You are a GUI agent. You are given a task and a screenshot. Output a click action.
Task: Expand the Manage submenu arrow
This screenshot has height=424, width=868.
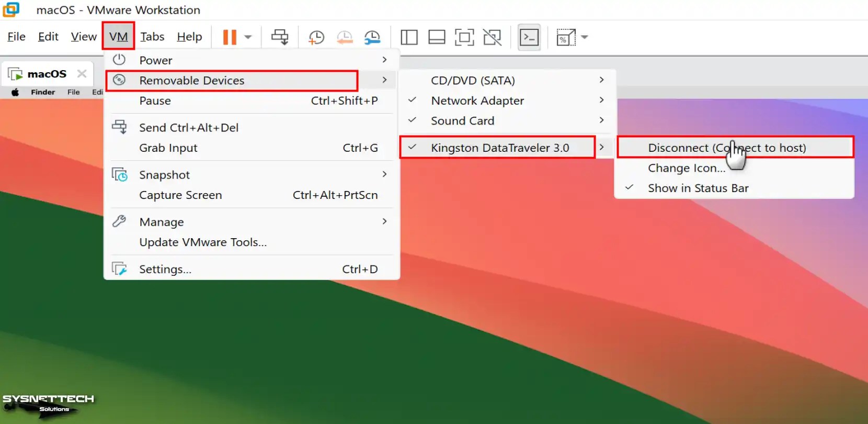click(385, 221)
